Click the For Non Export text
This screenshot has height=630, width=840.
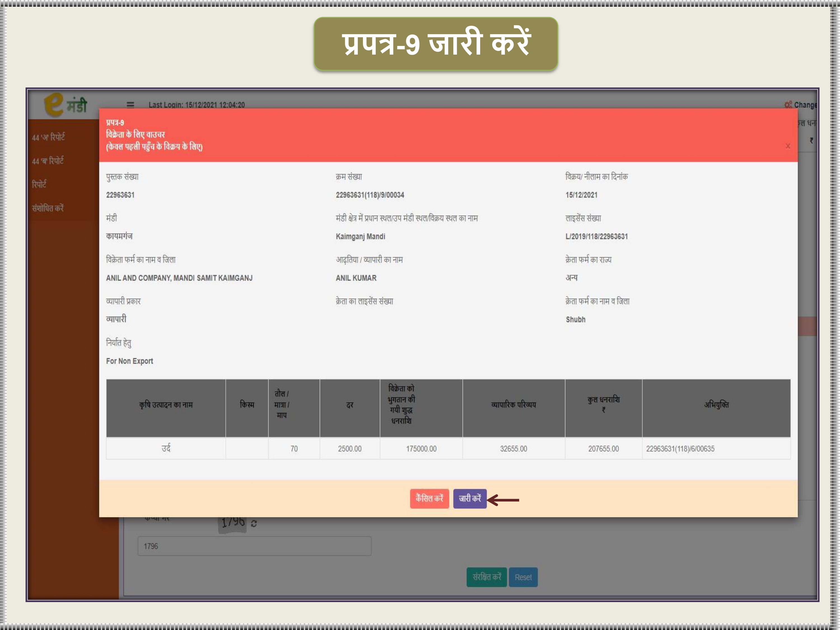[129, 361]
